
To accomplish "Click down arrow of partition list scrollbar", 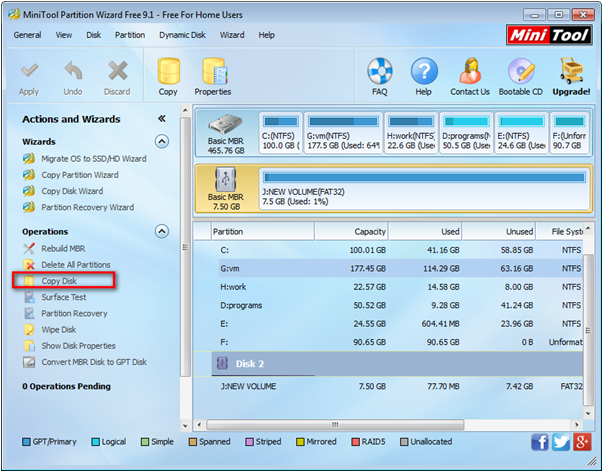I will (588, 413).
